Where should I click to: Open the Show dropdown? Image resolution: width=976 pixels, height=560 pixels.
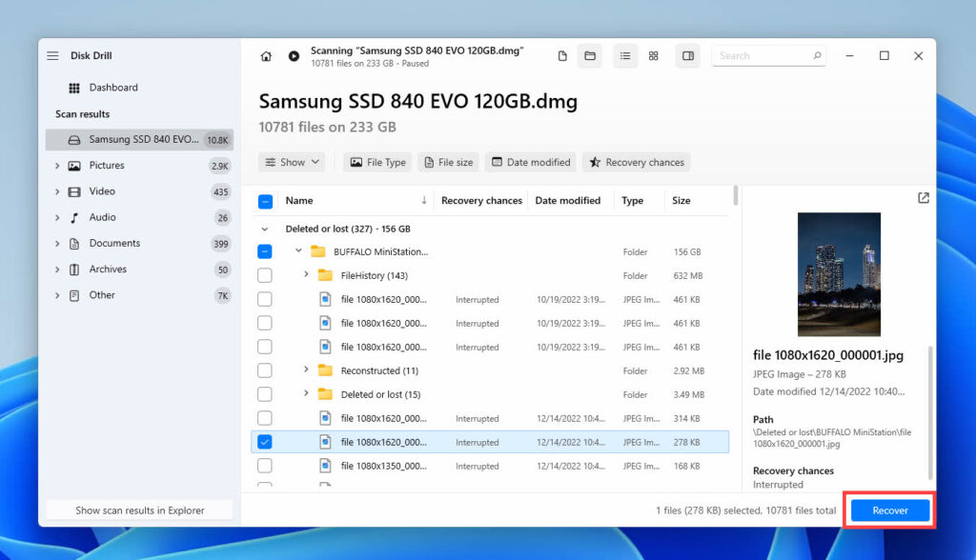point(292,162)
